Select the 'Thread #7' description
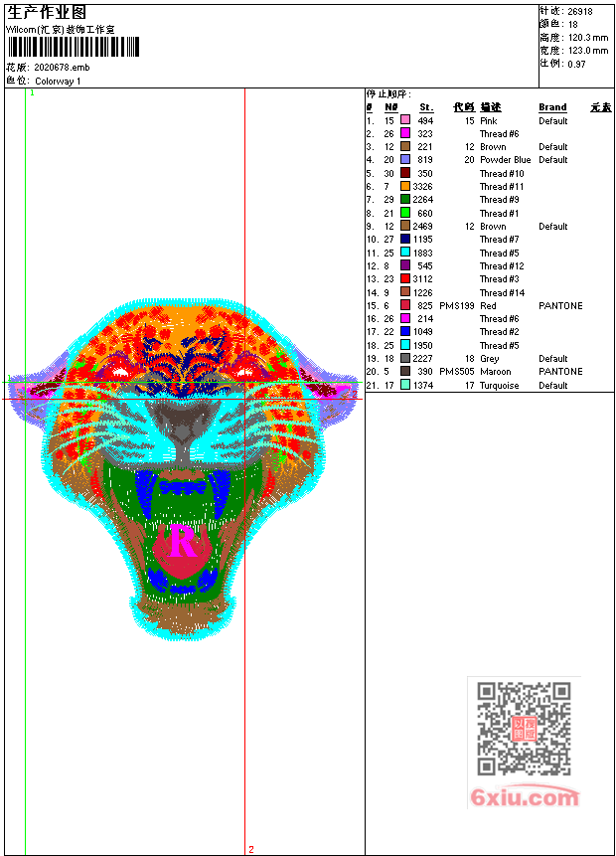616x856 pixels. [499, 240]
